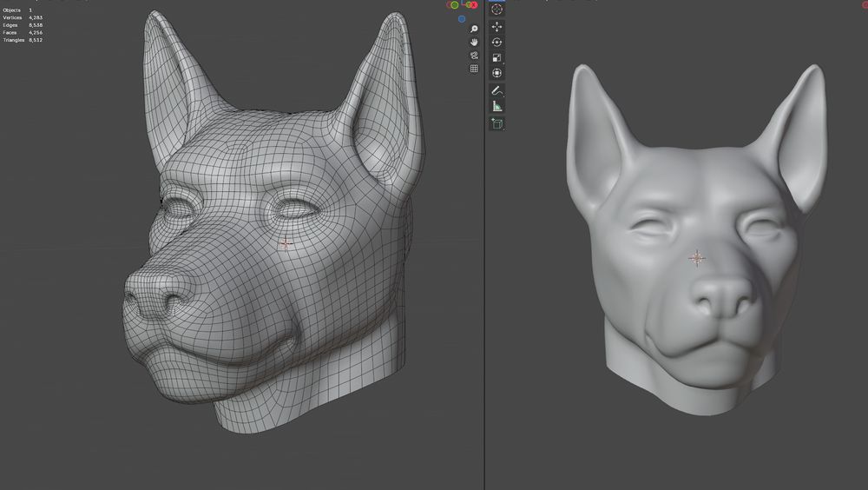Select the 3D Cursor tool in toolbar
This screenshot has height=490, width=868.
pos(497,10)
